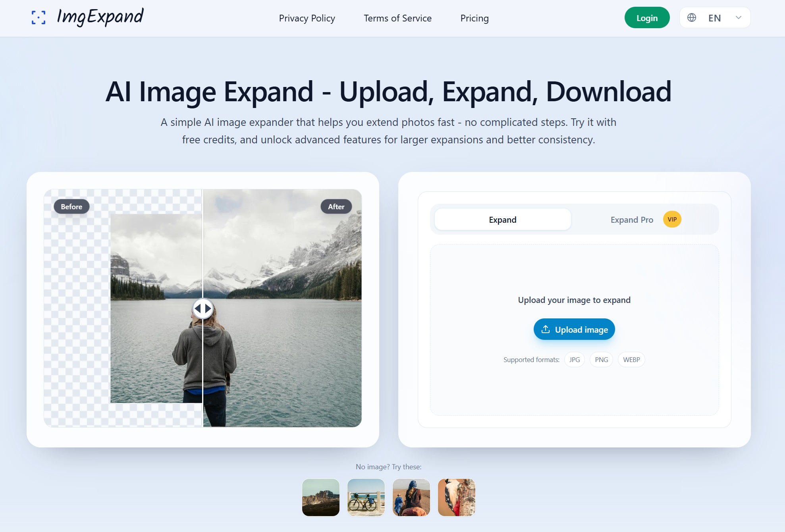
Task: Click the JPG format chip
Action: click(575, 360)
